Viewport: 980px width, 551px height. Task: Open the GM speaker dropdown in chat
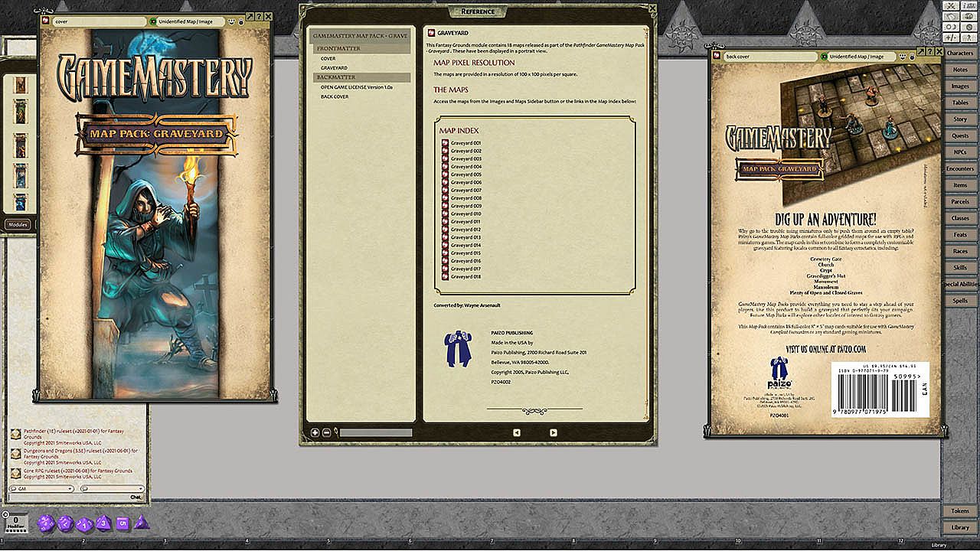click(x=41, y=488)
